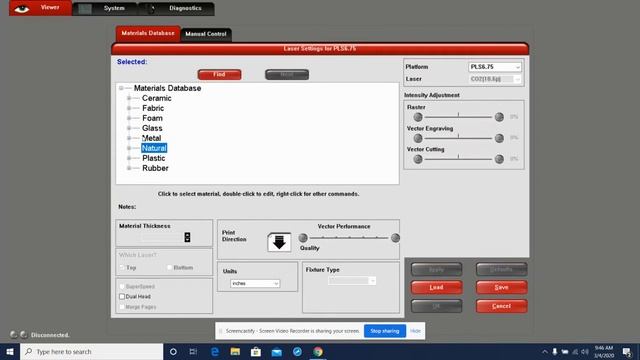Click the gray Apply button
Image resolution: width=640 pixels, height=360 pixels.
point(436,270)
